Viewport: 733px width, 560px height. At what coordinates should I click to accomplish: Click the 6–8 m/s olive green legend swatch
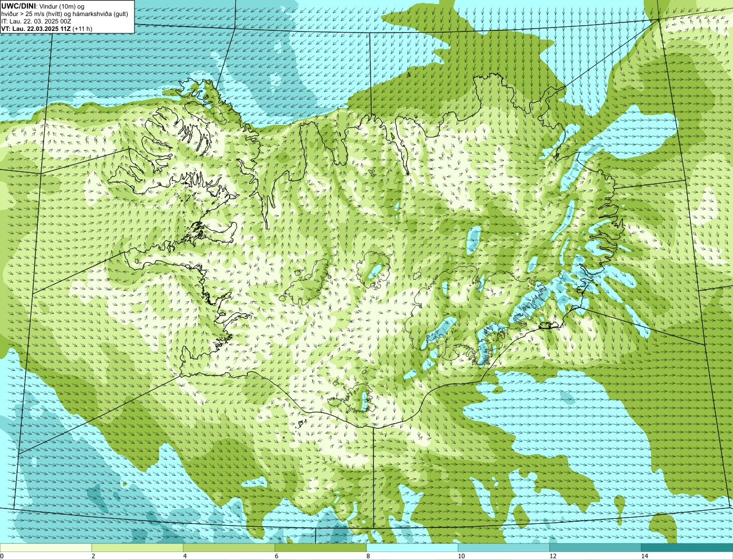coord(321,548)
